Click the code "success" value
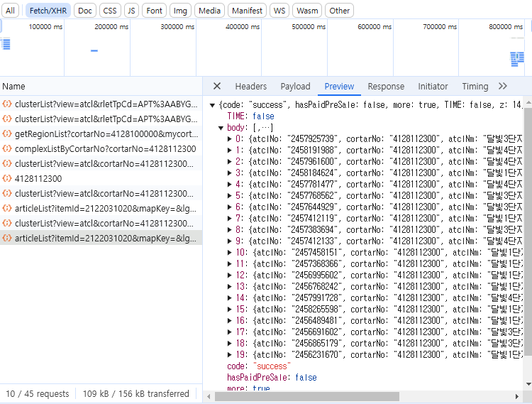 tap(272, 366)
